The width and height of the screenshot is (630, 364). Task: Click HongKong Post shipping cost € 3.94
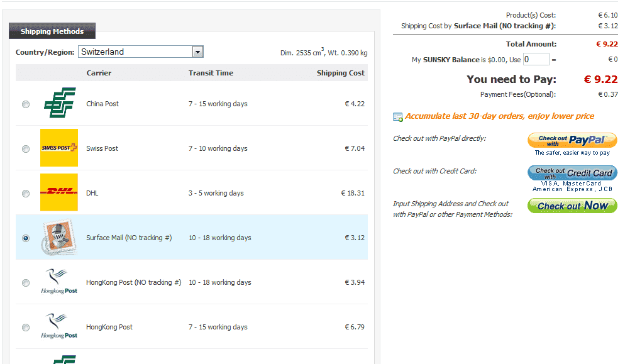tap(355, 282)
